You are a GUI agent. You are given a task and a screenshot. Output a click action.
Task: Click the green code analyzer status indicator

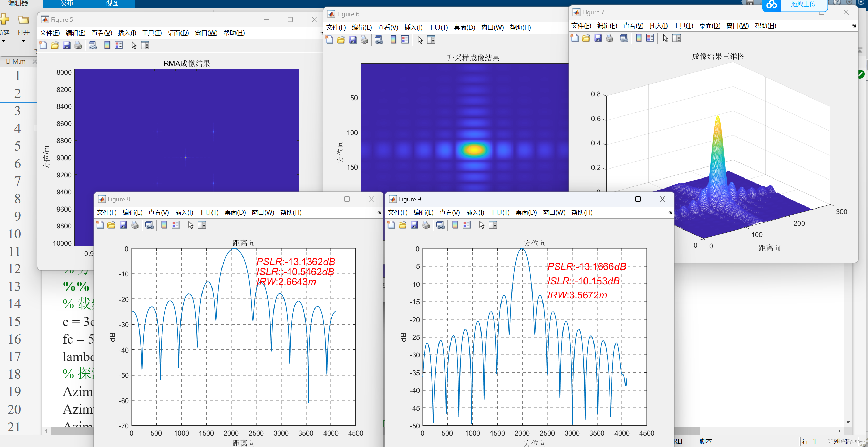pos(861,74)
